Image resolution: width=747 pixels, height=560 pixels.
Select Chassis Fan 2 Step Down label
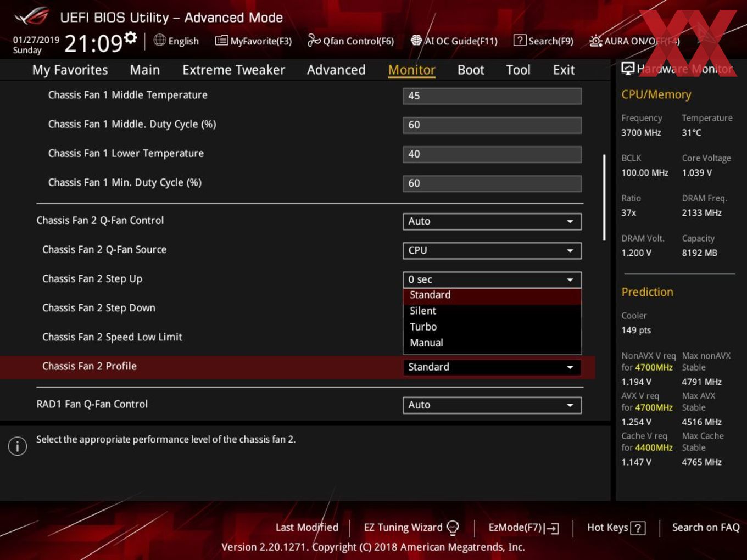99,308
